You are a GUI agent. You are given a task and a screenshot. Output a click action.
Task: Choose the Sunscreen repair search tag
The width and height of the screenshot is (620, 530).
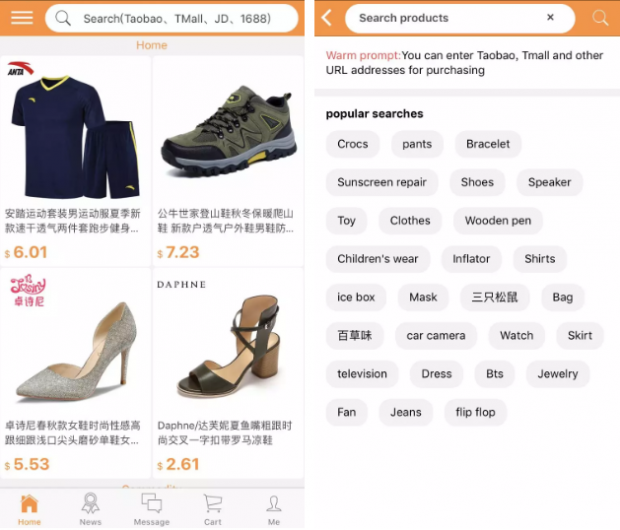click(382, 182)
